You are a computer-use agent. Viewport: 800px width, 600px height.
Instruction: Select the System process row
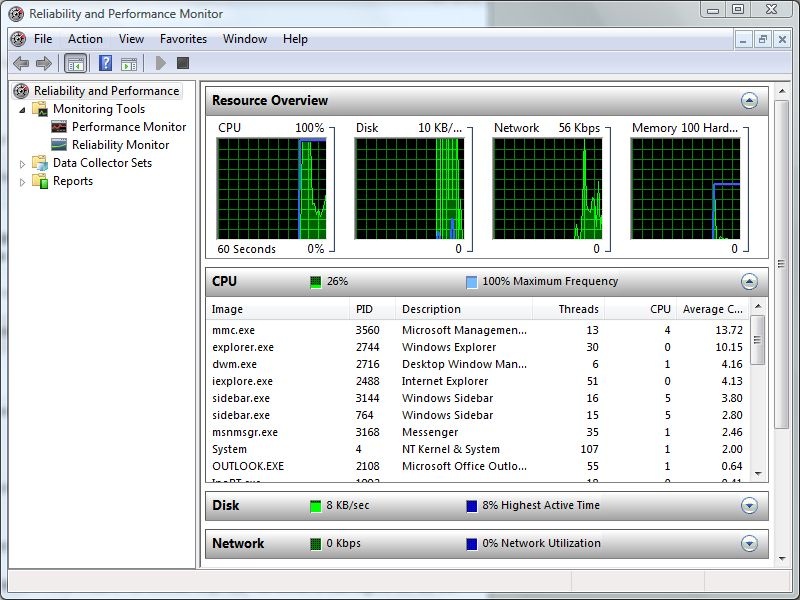pos(478,449)
